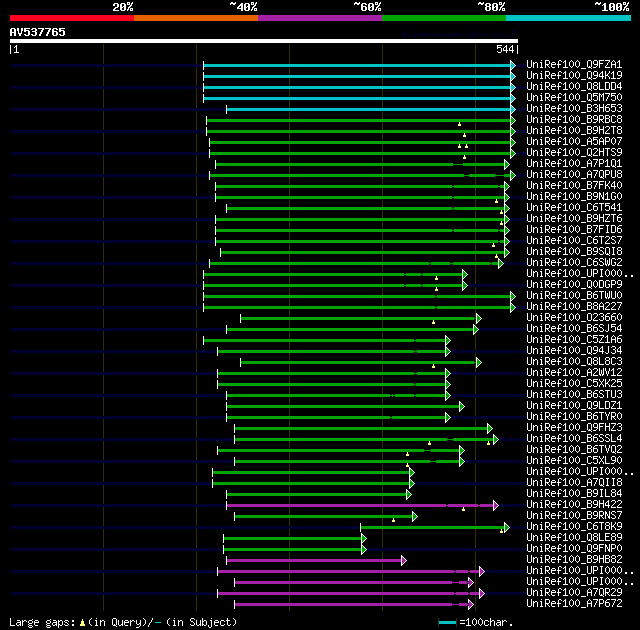The width and height of the screenshot is (640, 630).
Task: Select the UniRef100_A7P672 label
Action: [x=574, y=604]
